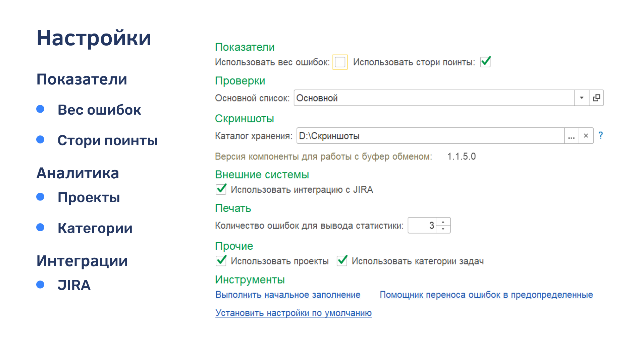Click the blue question mark help icon
The image size is (644, 362).
click(x=600, y=135)
